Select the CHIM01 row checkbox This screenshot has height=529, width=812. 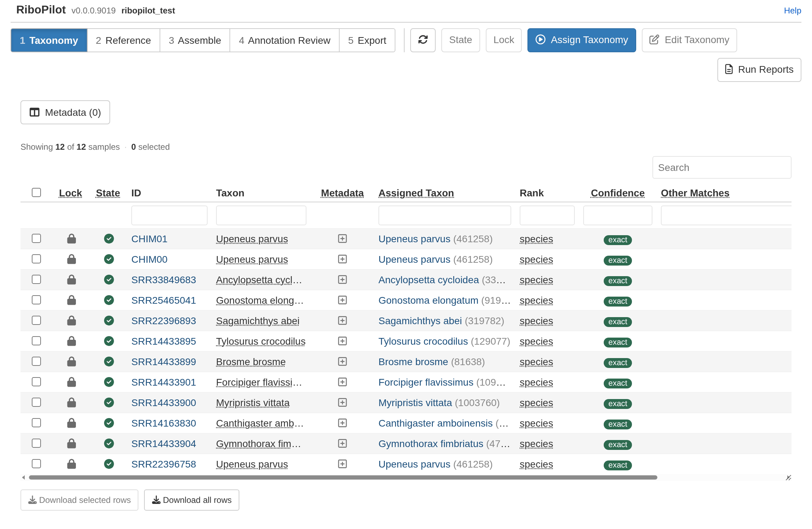click(36, 238)
